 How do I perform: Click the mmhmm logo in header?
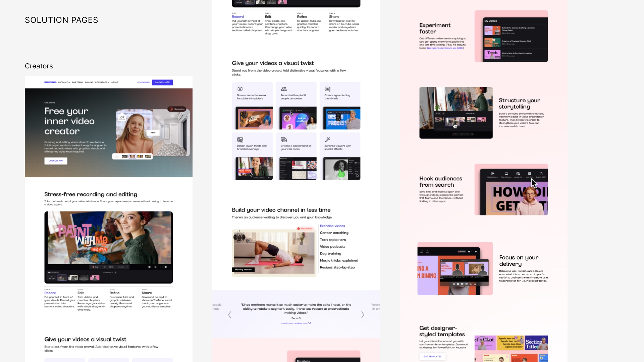(50, 82)
